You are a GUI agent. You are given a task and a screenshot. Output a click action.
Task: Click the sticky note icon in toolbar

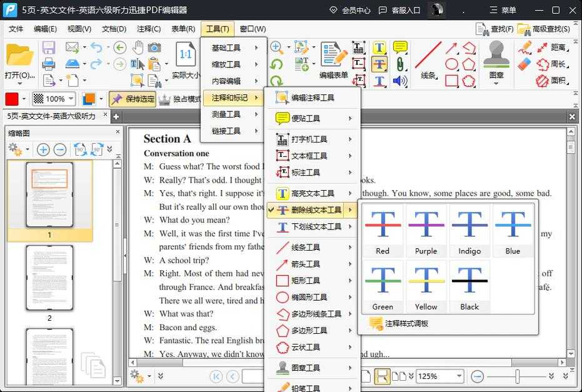click(x=400, y=48)
